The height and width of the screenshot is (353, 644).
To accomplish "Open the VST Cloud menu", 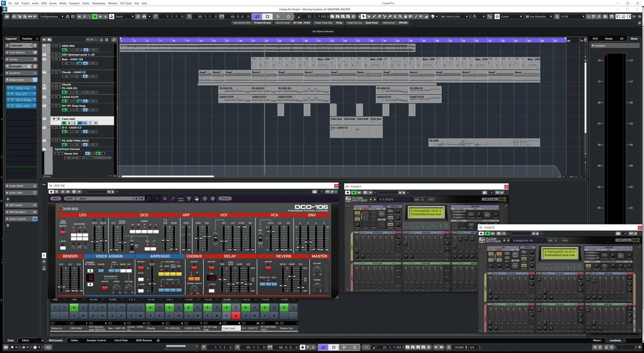I will [x=126, y=3].
